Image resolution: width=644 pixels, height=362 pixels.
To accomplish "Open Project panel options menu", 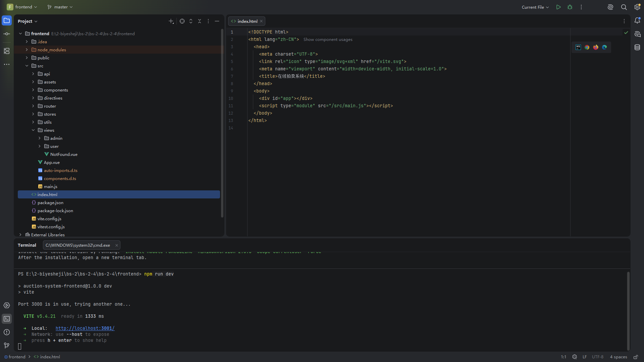I will 208,21.
